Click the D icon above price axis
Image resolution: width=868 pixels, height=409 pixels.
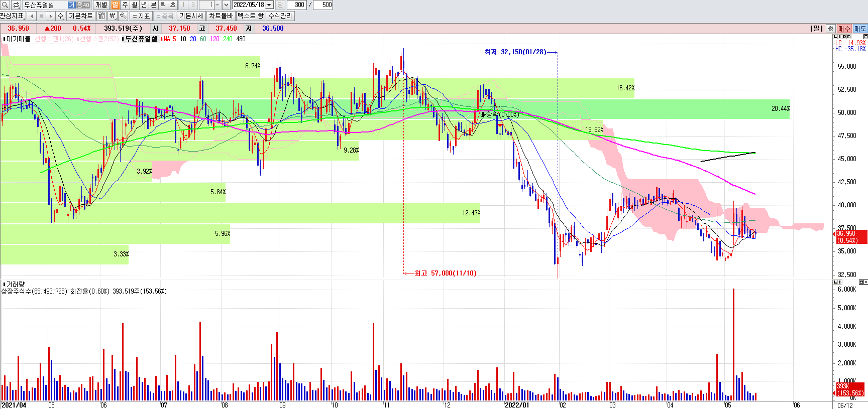pos(849,37)
